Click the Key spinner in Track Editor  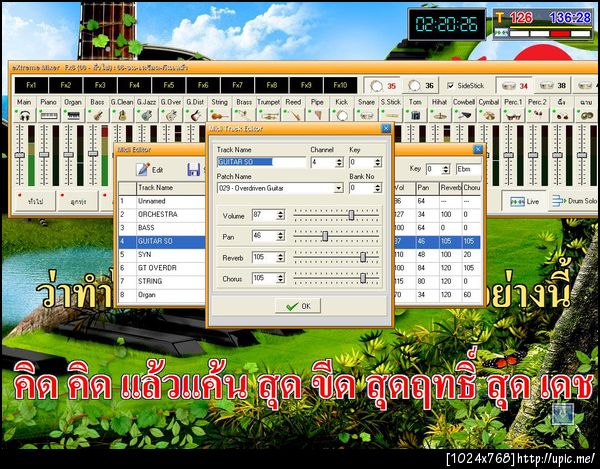pos(378,163)
